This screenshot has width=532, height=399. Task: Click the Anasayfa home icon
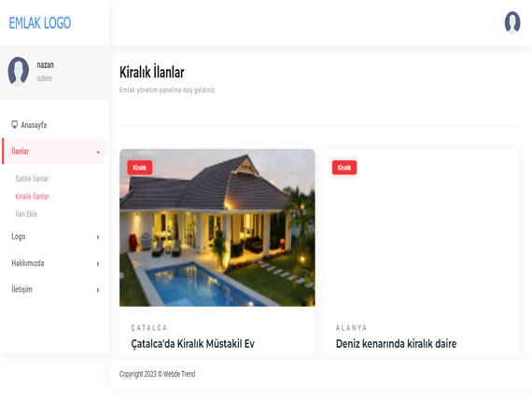pos(14,124)
